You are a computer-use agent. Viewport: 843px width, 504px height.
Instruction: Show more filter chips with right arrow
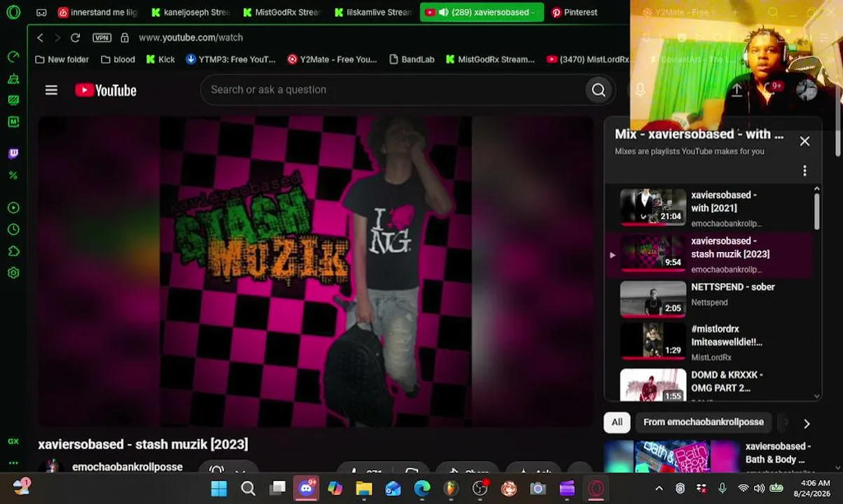807,423
